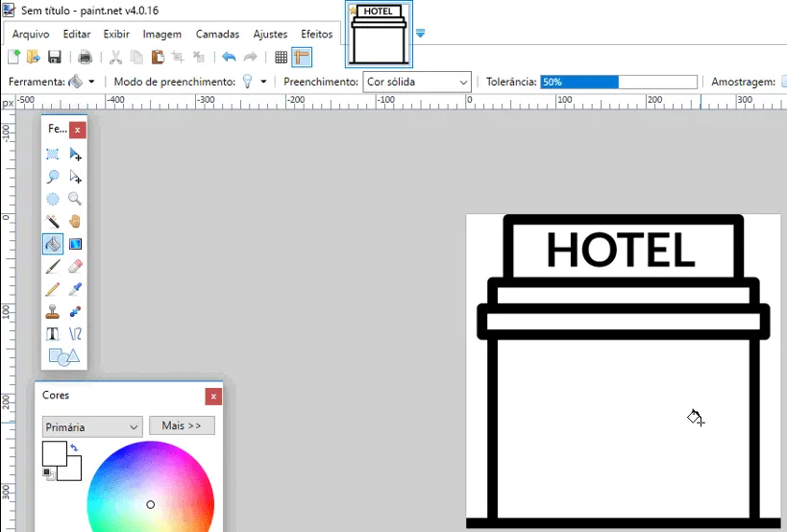787x532 pixels.
Task: Select the Rectangle Select tool
Action: click(x=53, y=154)
